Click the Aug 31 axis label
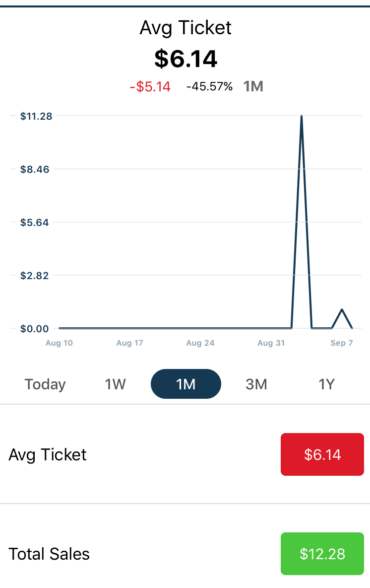The image size is (370, 588). [271, 343]
